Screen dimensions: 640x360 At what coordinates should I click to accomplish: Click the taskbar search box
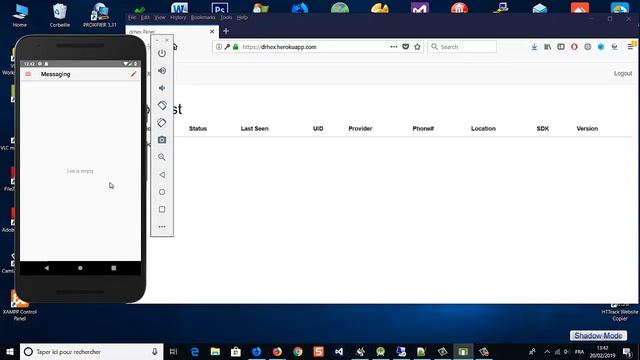[x=91, y=352]
